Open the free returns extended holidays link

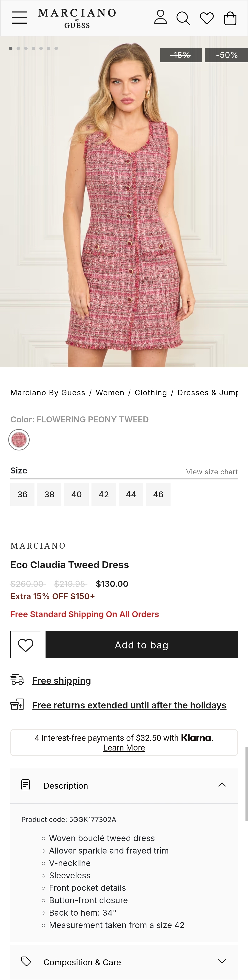tap(129, 705)
